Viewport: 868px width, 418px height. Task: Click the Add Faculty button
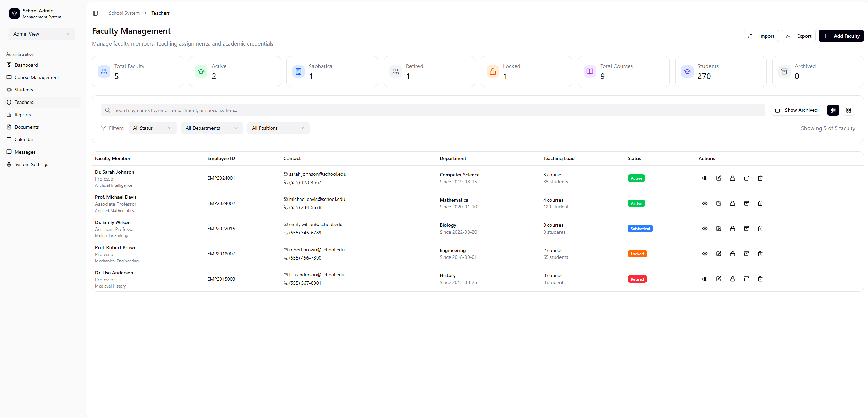click(x=841, y=36)
